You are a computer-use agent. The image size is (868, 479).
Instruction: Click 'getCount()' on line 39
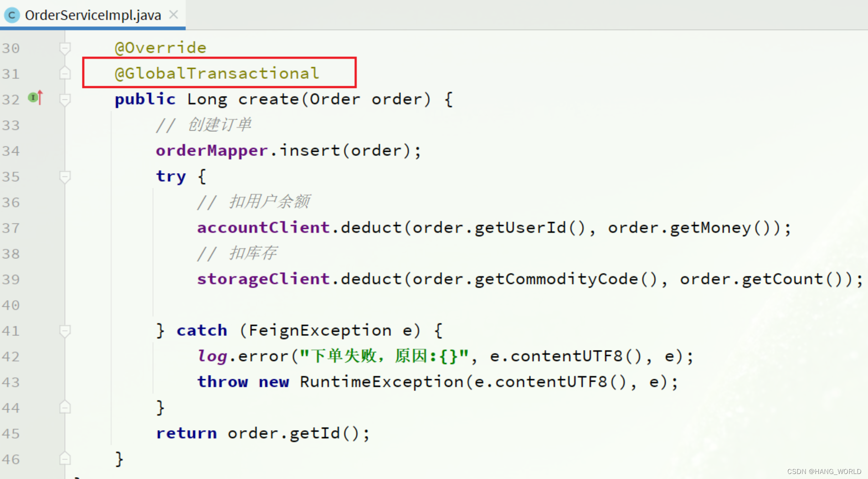[x=792, y=279]
